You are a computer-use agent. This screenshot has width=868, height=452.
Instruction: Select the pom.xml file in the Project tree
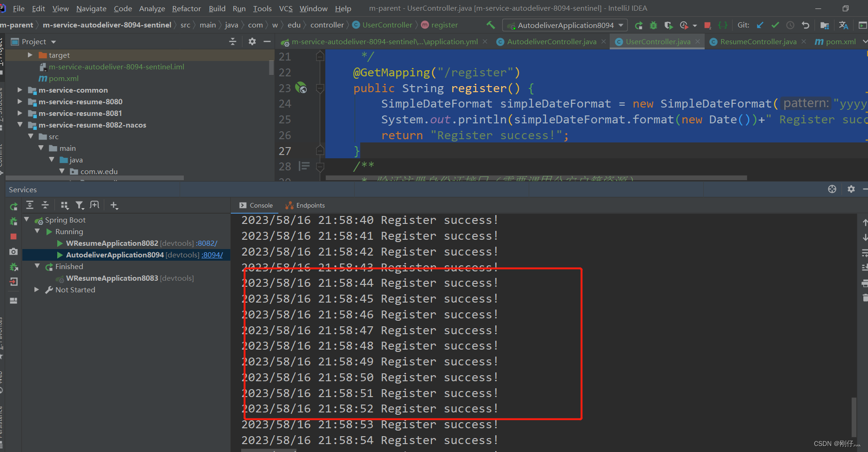click(x=63, y=78)
